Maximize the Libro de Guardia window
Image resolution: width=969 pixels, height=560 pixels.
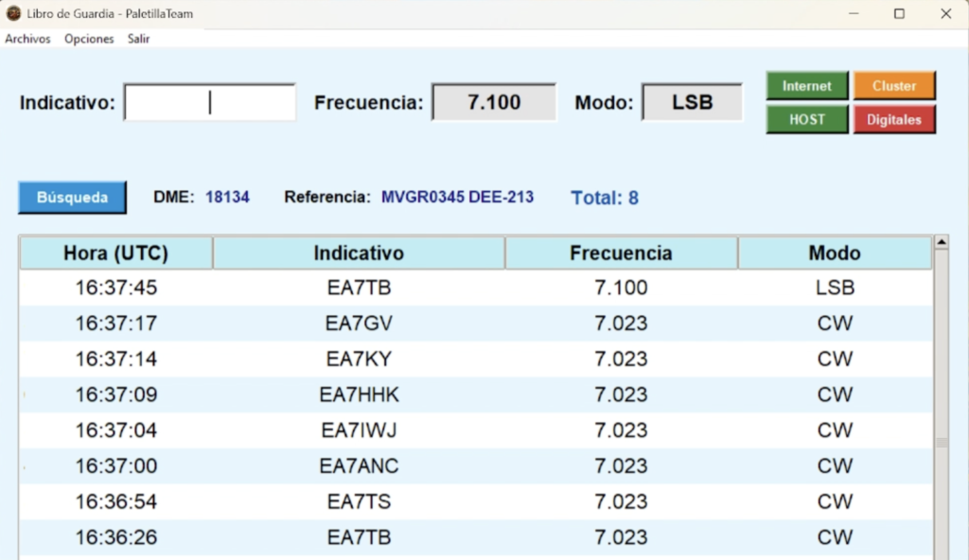pyautogui.click(x=899, y=13)
